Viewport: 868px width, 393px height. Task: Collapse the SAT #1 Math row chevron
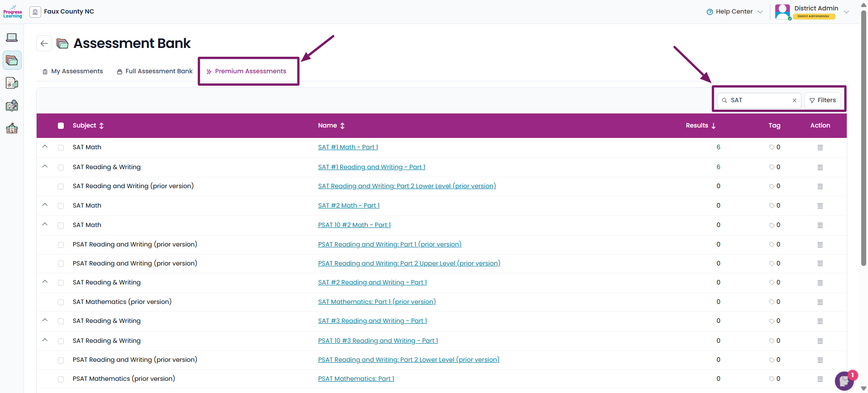45,147
